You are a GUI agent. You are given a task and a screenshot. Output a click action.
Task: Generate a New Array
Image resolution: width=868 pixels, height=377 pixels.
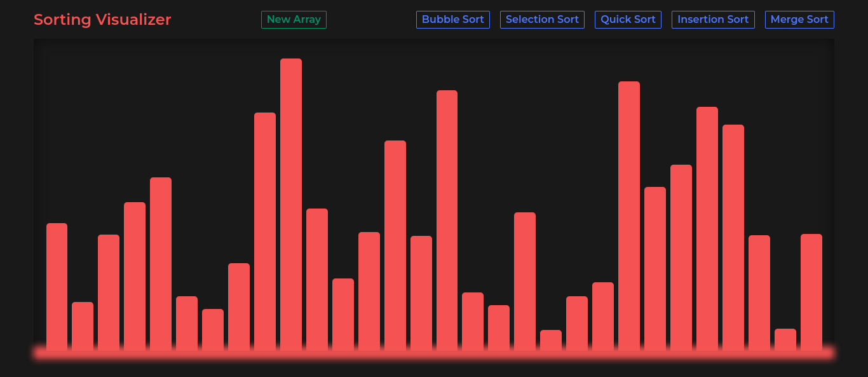294,20
